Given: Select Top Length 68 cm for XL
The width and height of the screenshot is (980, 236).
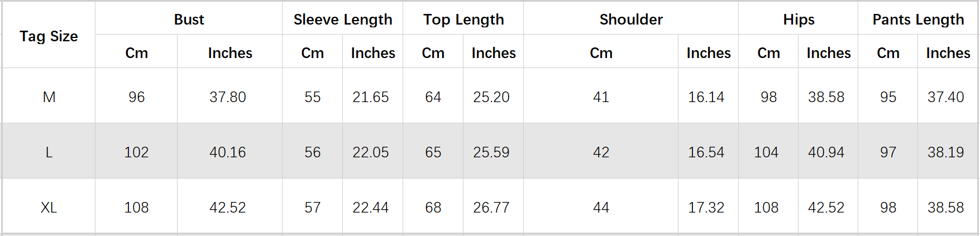Looking at the screenshot, I should pos(433,208).
